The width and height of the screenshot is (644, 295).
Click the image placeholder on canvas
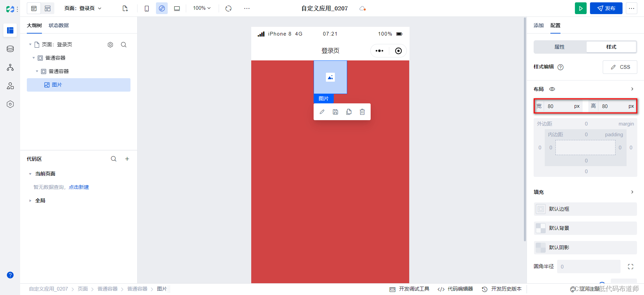tap(330, 77)
